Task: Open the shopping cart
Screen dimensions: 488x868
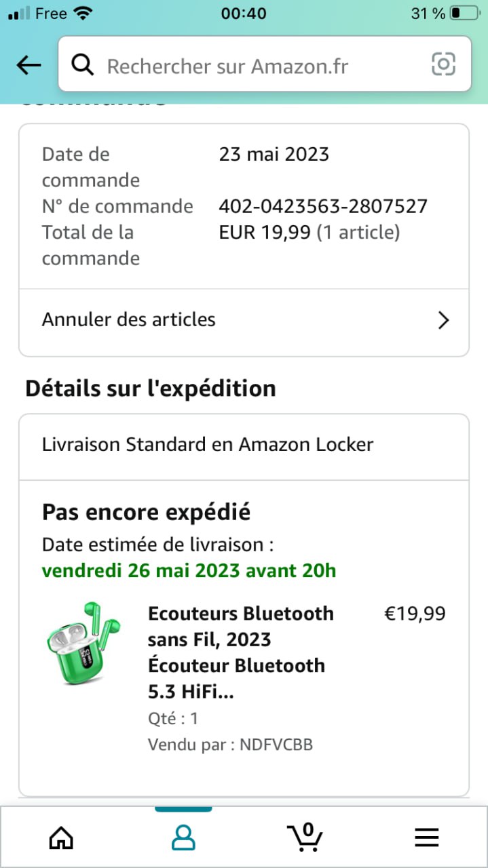Action: [305, 837]
